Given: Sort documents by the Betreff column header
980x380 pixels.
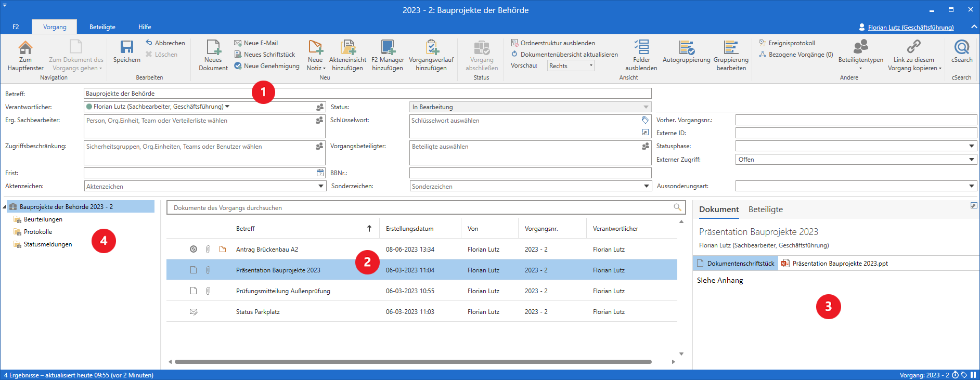Looking at the screenshot, I should click(246, 229).
